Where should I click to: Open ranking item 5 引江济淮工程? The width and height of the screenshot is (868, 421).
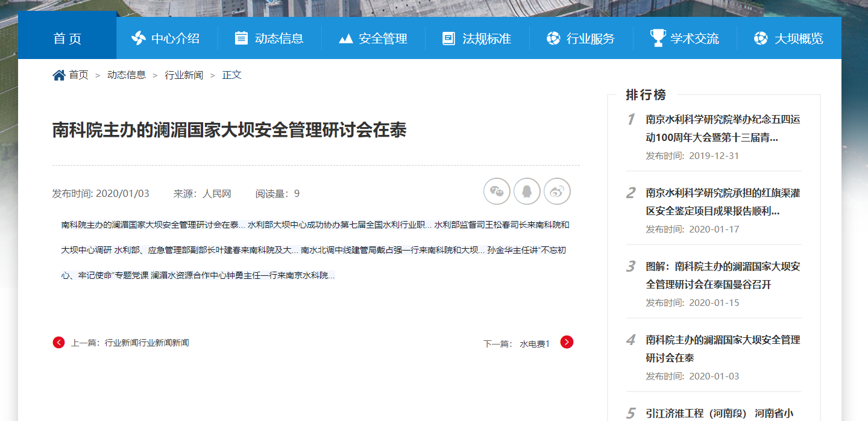point(719,413)
